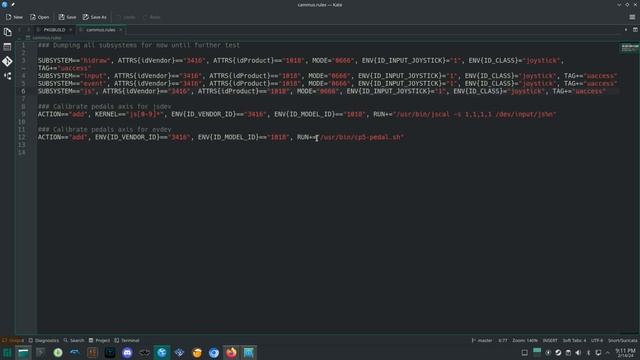The height and width of the screenshot is (360, 640).
Task: Click the split view icon at tab bar end
Action: pos(635,30)
